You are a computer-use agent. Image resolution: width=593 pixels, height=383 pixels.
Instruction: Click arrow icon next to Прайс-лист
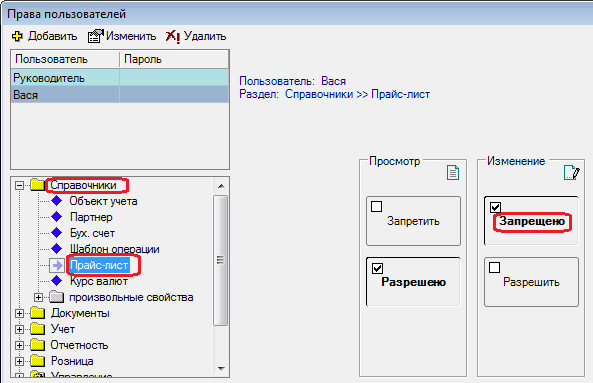(x=57, y=265)
